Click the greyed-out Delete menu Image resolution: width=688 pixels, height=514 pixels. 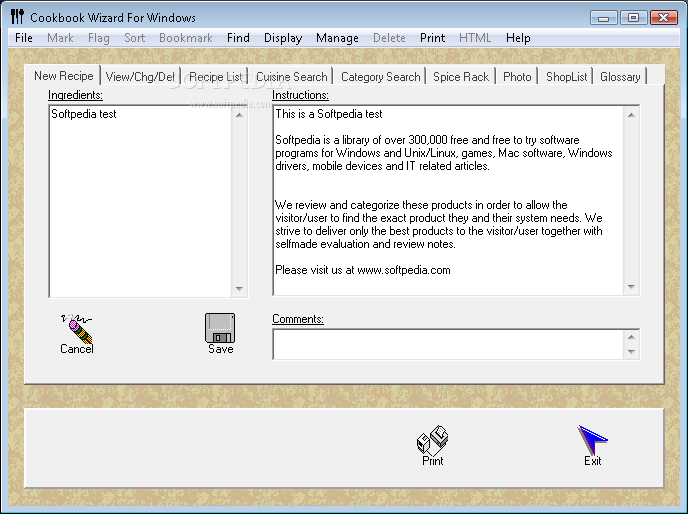pyautogui.click(x=389, y=38)
